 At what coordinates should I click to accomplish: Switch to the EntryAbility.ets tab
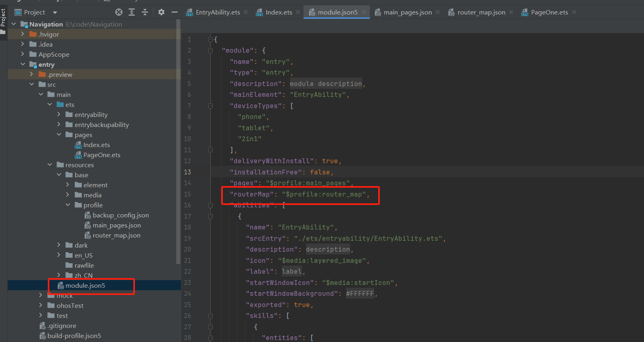pyautogui.click(x=213, y=12)
